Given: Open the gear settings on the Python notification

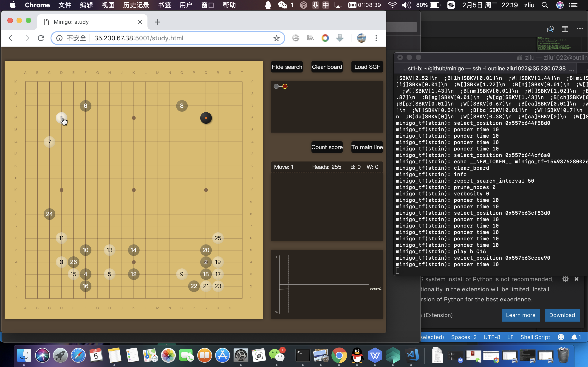Looking at the screenshot, I should click(566, 279).
